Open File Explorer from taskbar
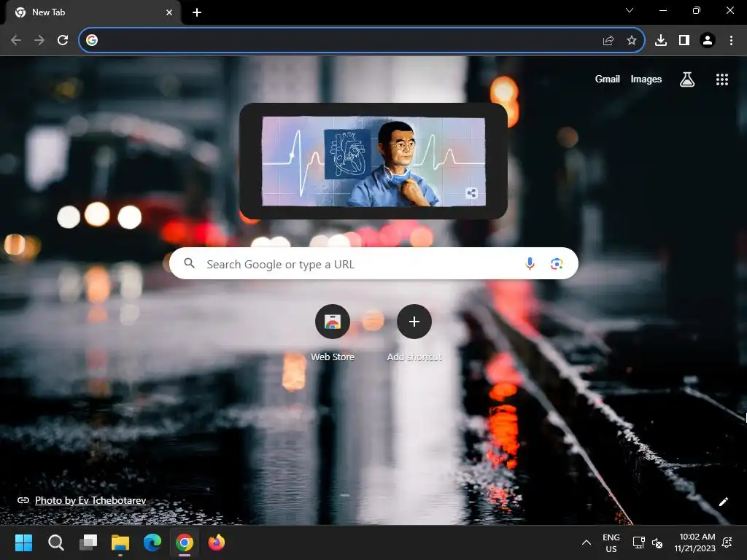The height and width of the screenshot is (560, 747). [x=120, y=542]
